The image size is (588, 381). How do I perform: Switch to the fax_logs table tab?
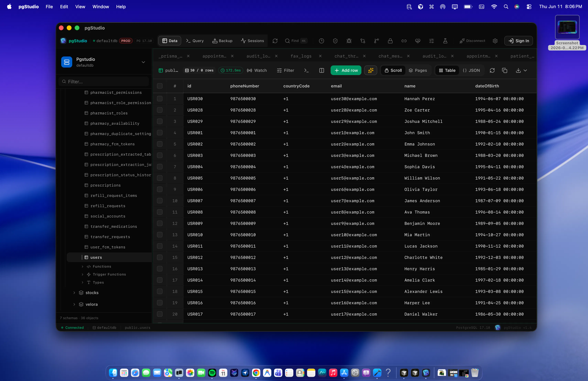pos(301,56)
